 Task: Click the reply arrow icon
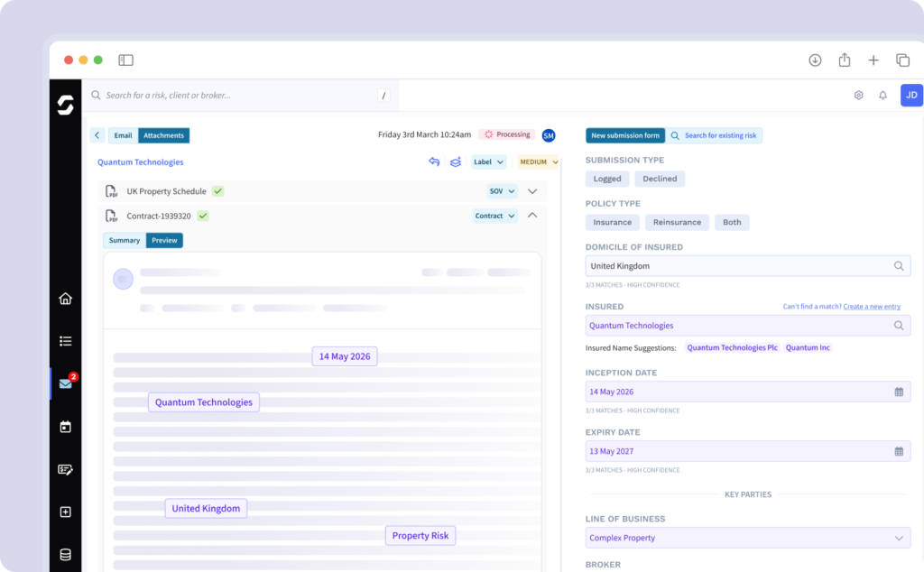click(434, 162)
